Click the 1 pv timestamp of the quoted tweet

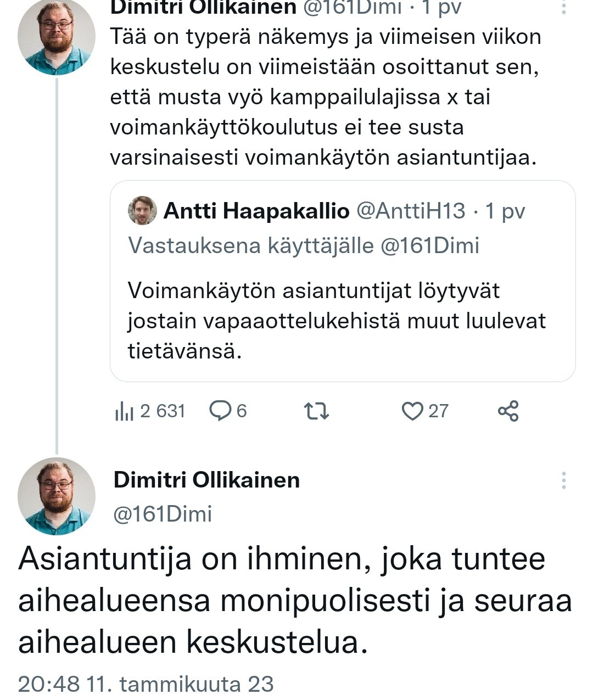[505, 211]
